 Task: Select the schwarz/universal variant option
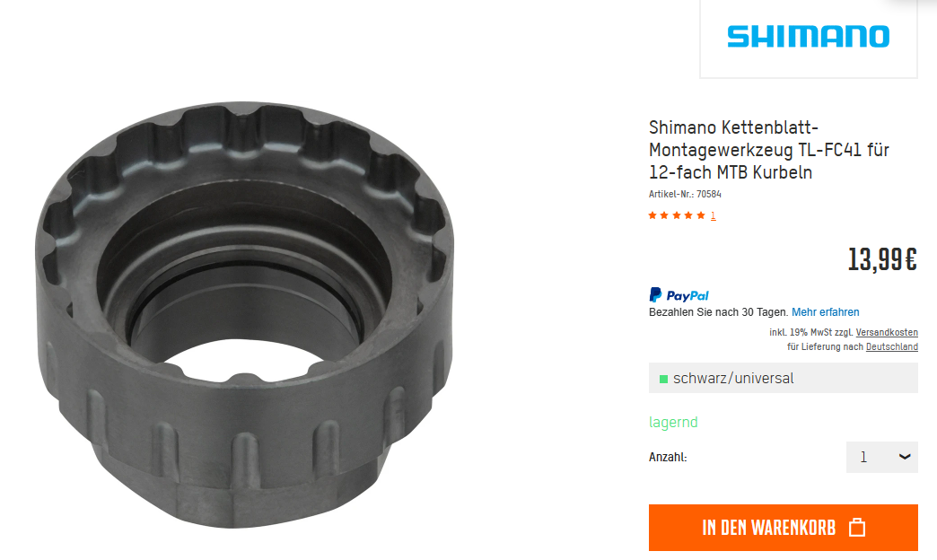[x=784, y=379]
